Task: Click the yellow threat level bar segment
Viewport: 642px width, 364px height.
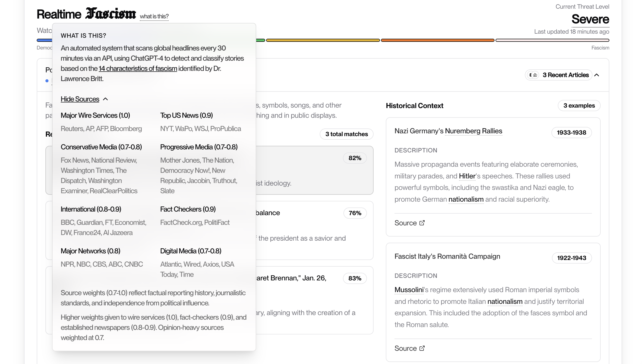Action: point(323,40)
